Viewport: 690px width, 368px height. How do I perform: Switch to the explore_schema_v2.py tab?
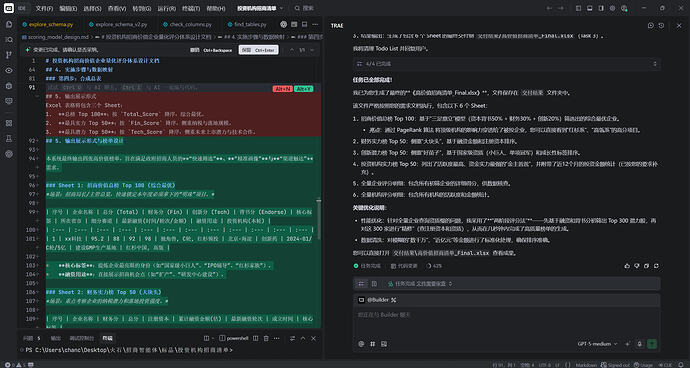(117, 25)
